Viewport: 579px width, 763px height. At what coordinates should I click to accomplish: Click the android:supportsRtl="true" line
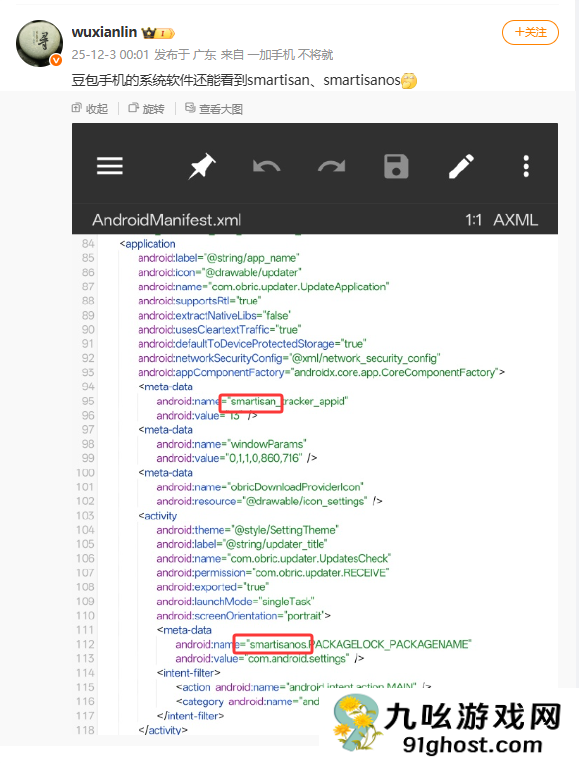[199, 301]
